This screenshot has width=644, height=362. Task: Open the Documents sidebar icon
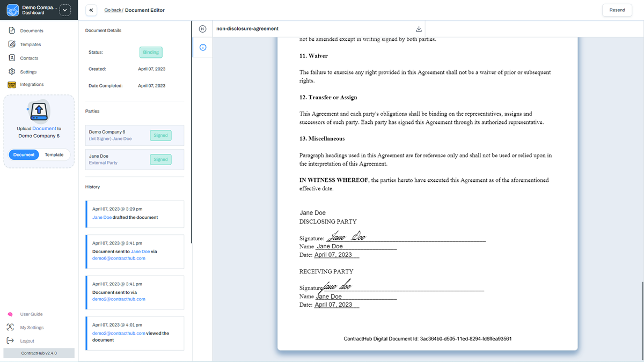12,31
